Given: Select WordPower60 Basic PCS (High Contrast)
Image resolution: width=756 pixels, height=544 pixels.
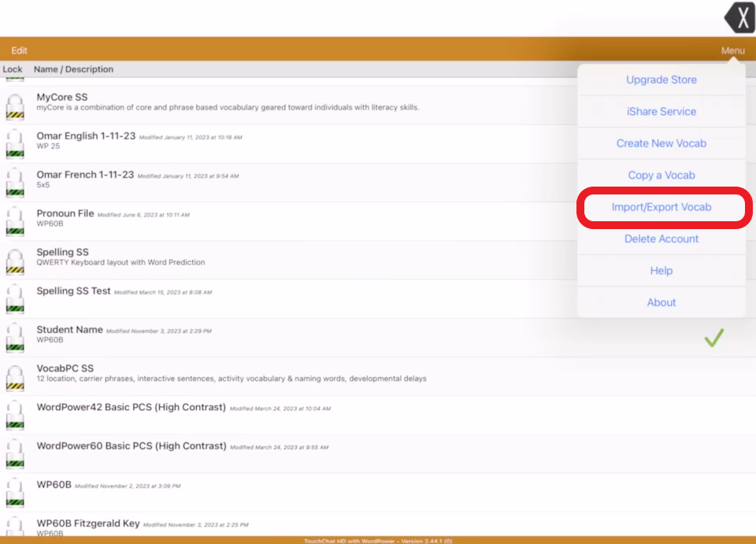Looking at the screenshot, I should coord(378,454).
